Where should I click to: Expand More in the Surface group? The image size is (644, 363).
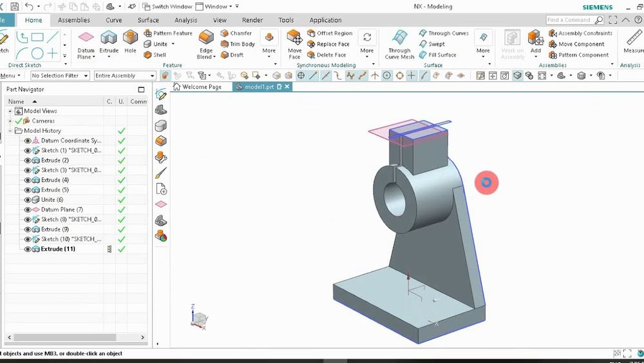[483, 44]
